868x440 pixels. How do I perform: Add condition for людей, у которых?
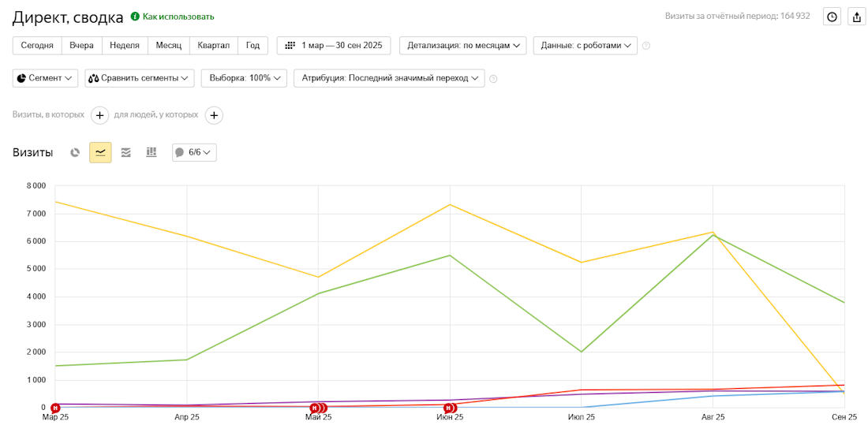pyautogui.click(x=214, y=115)
